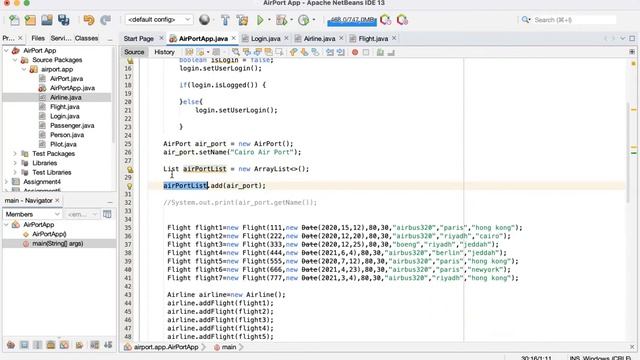Click the Profile Project clock icon
This screenshot has width=640, height=360.
(x=303, y=20)
